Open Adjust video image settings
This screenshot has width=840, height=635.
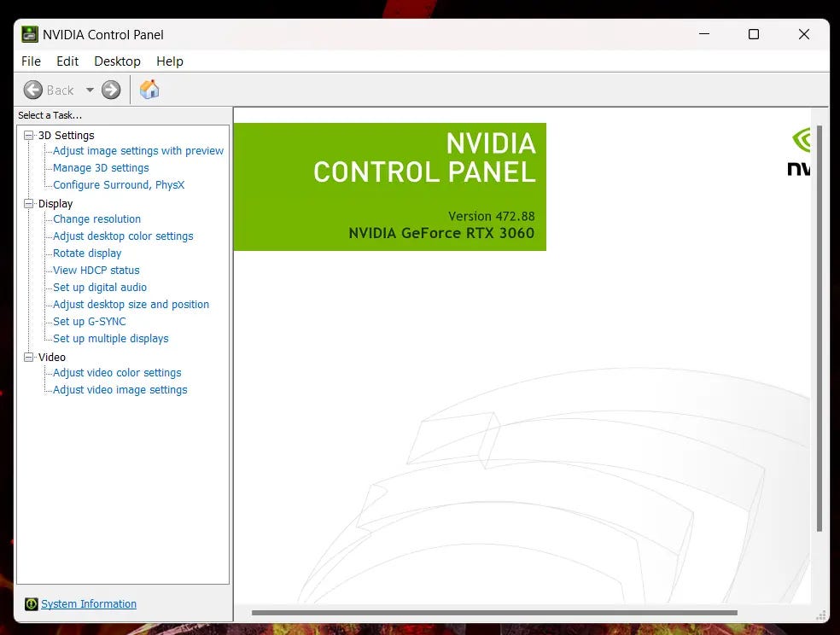pos(120,390)
